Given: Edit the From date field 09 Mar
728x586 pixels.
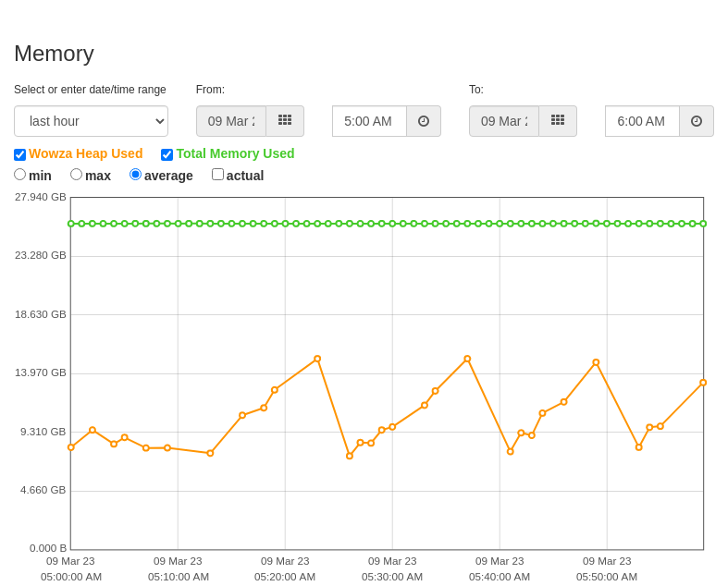Looking at the screenshot, I should 231,121.
